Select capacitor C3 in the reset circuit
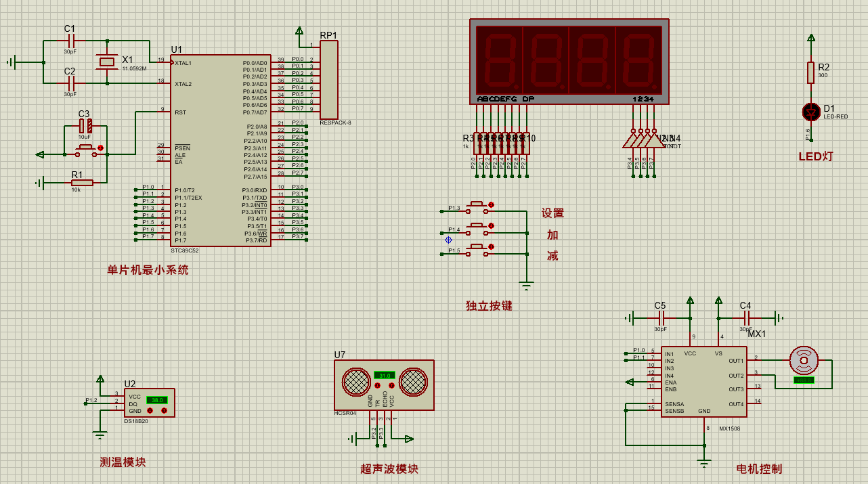Viewport: 868px width, 484px height. coord(85,126)
